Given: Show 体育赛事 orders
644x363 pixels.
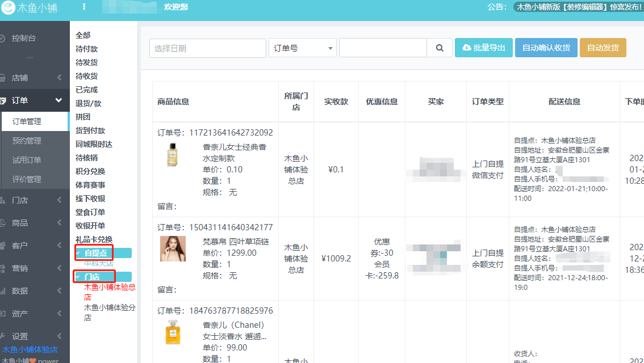Looking at the screenshot, I should (90, 185).
